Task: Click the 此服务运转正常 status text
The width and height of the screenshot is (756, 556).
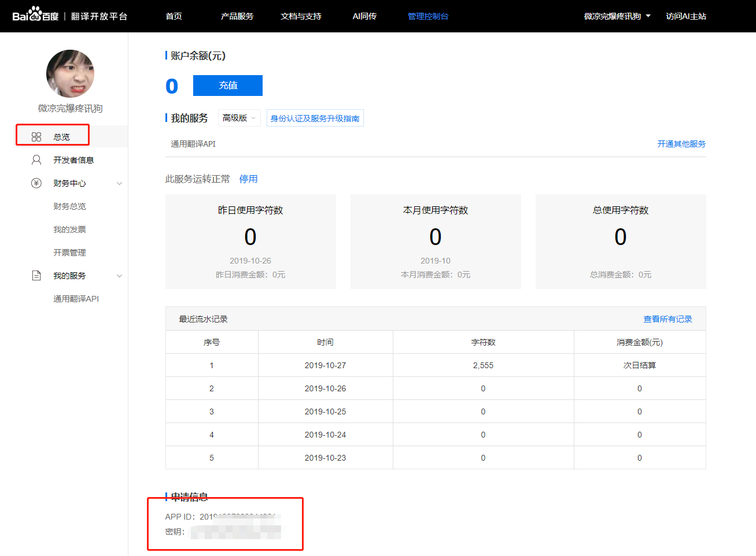Action: point(198,179)
